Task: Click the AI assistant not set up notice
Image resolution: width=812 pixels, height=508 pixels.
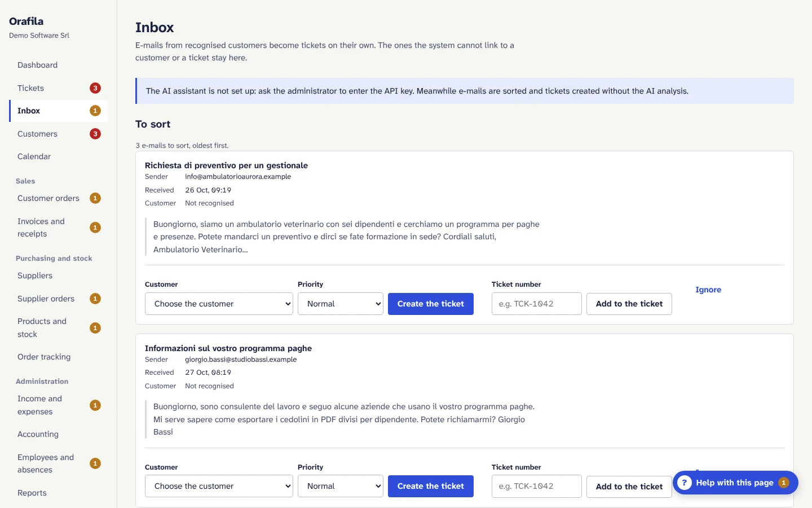Action: click(465, 91)
